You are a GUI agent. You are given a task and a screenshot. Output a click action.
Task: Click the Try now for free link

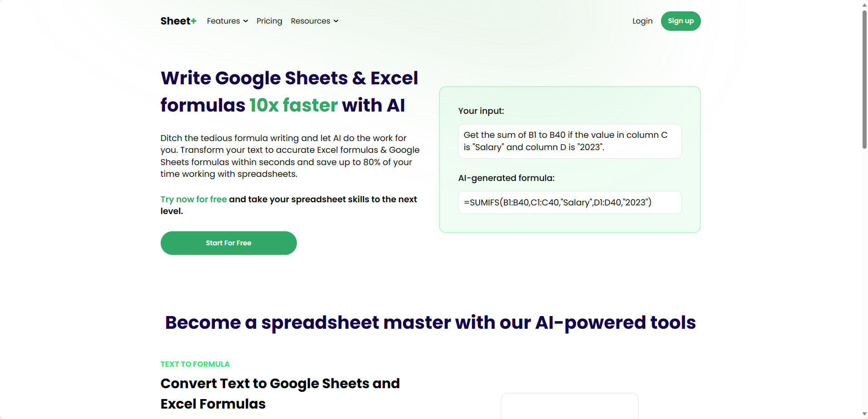tap(193, 199)
